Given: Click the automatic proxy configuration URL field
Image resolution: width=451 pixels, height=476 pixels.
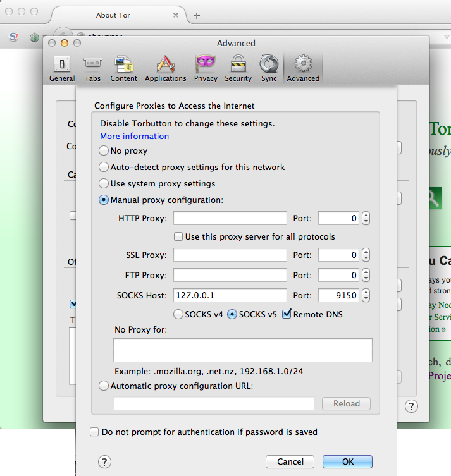Looking at the screenshot, I should pyautogui.click(x=214, y=403).
